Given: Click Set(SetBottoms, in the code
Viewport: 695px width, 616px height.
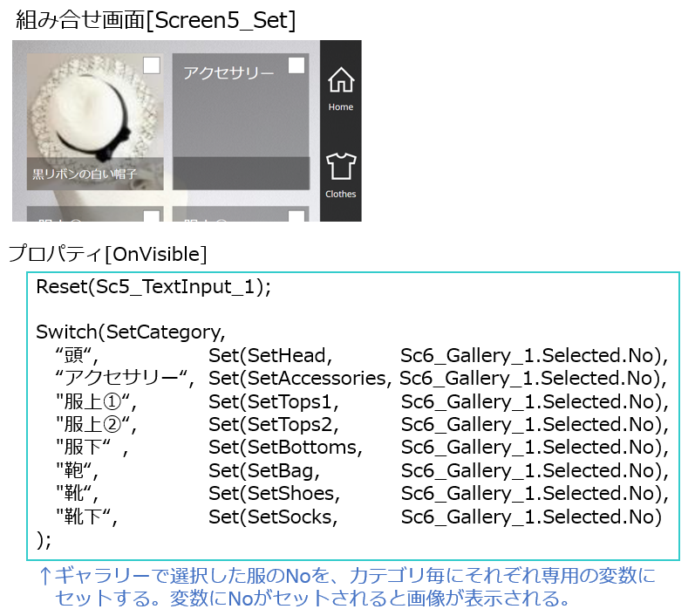Looking at the screenshot, I should point(285,447).
